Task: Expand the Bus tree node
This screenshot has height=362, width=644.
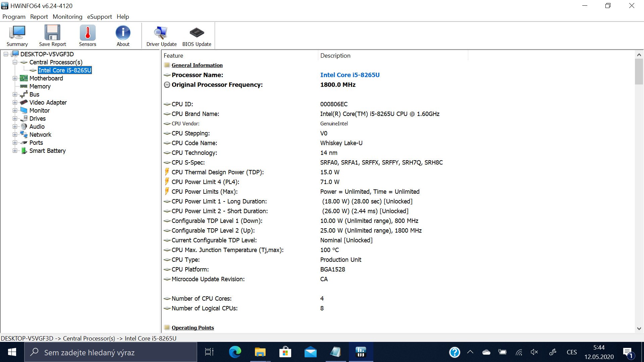Action: tap(15, 94)
